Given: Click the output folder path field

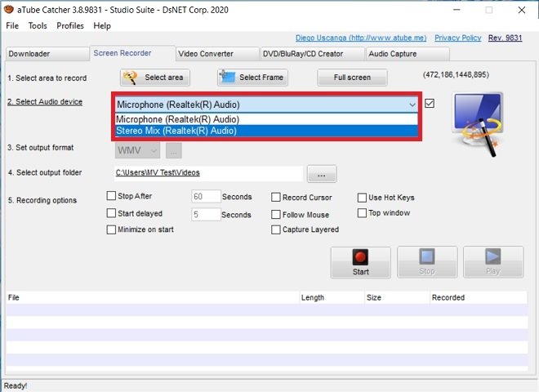Looking at the screenshot, I should pos(208,173).
